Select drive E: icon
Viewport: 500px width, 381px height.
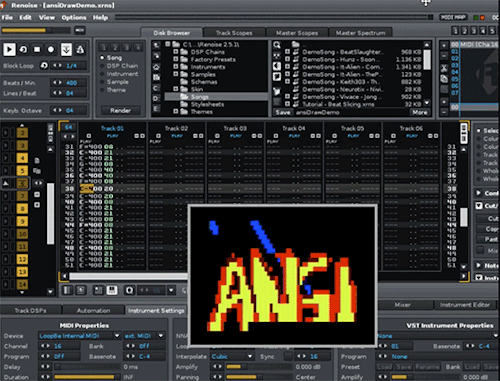pyautogui.click(x=156, y=109)
